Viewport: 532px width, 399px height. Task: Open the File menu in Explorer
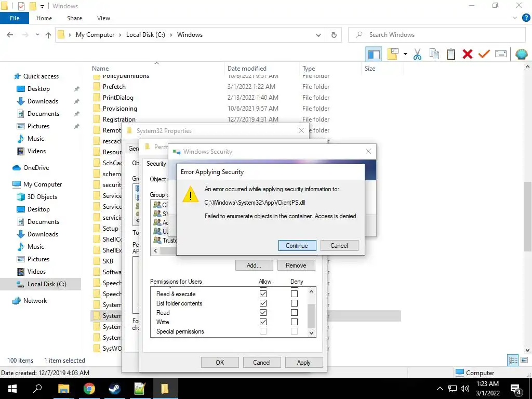click(15, 18)
